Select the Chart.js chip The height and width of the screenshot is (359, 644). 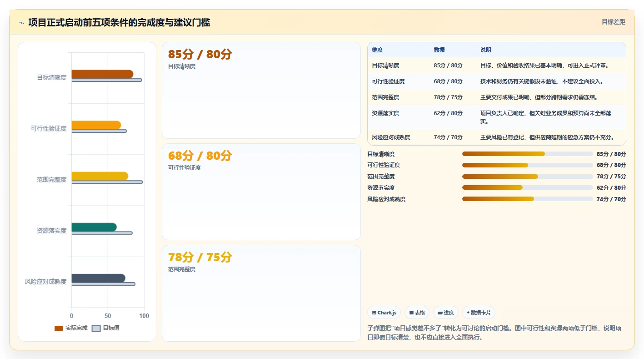point(384,313)
